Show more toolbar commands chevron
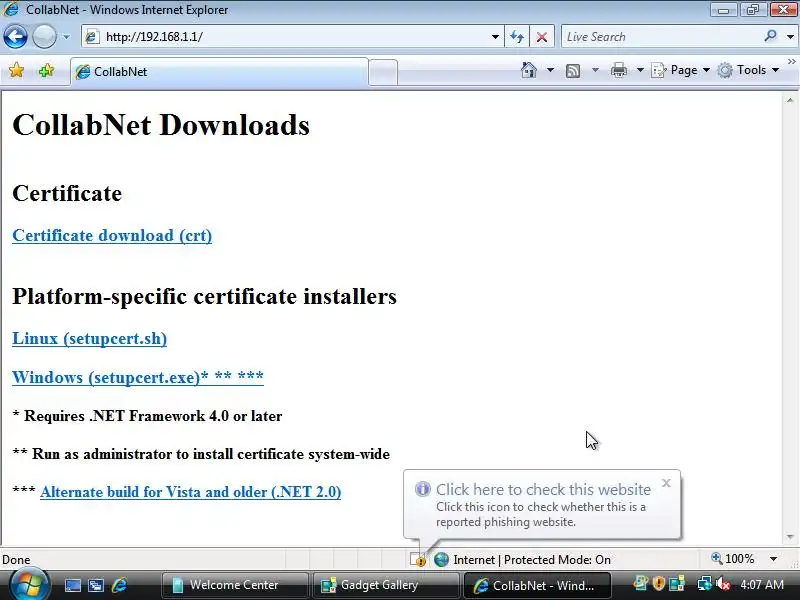Screen dimensions: 800x600 [x=791, y=62]
